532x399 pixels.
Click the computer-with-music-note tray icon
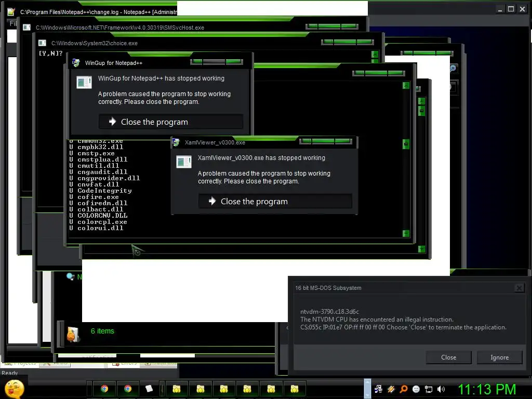pyautogui.click(x=378, y=389)
